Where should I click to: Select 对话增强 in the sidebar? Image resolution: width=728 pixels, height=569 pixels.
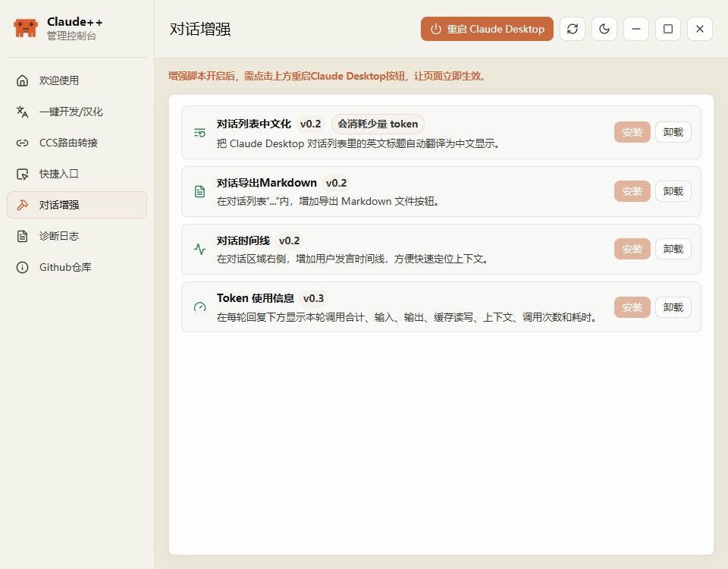pyautogui.click(x=77, y=205)
